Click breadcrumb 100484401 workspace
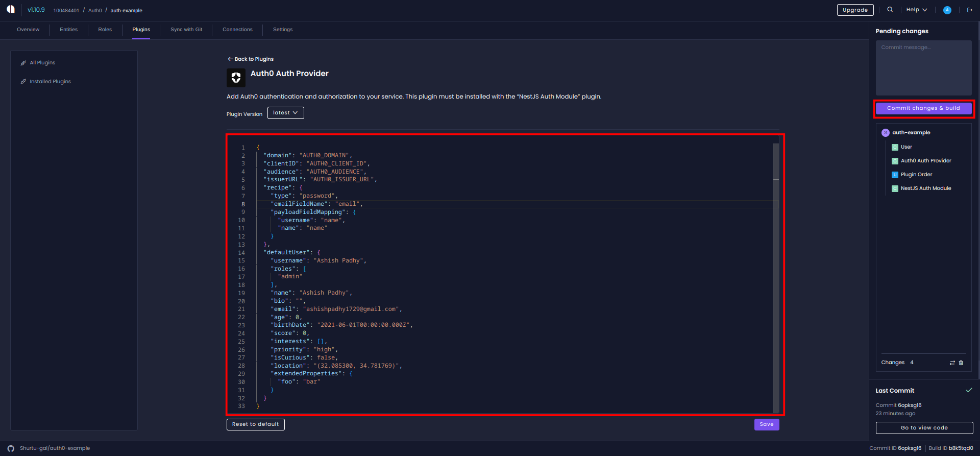Viewport: 980px width, 456px height. point(66,10)
